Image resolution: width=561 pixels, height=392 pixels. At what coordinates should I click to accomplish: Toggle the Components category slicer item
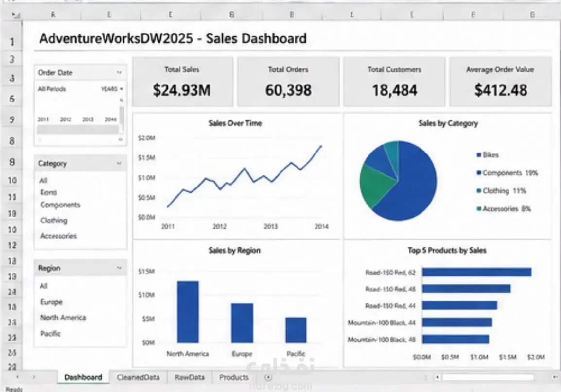60,205
